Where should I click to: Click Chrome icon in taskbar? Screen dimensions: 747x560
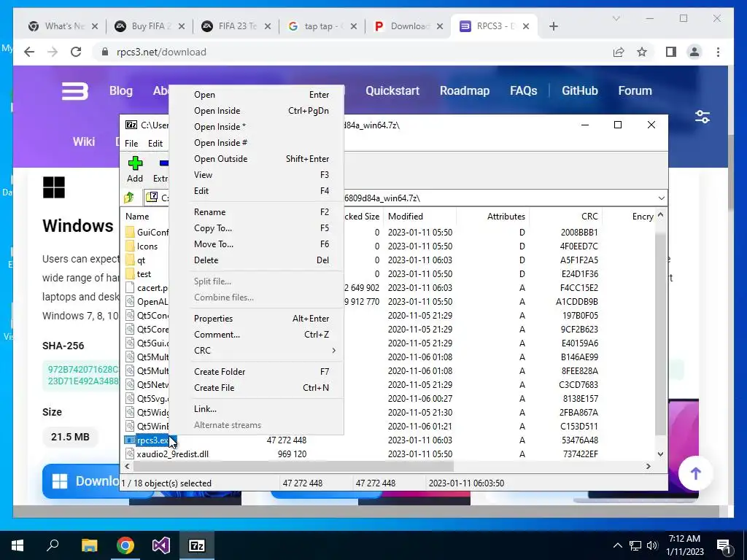125,545
